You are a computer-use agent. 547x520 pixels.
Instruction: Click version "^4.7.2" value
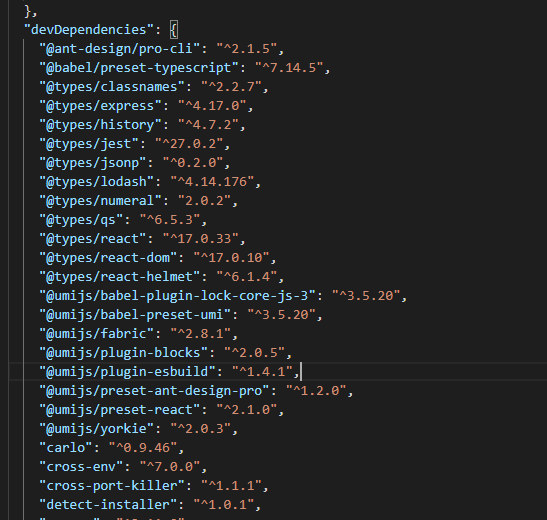point(208,125)
